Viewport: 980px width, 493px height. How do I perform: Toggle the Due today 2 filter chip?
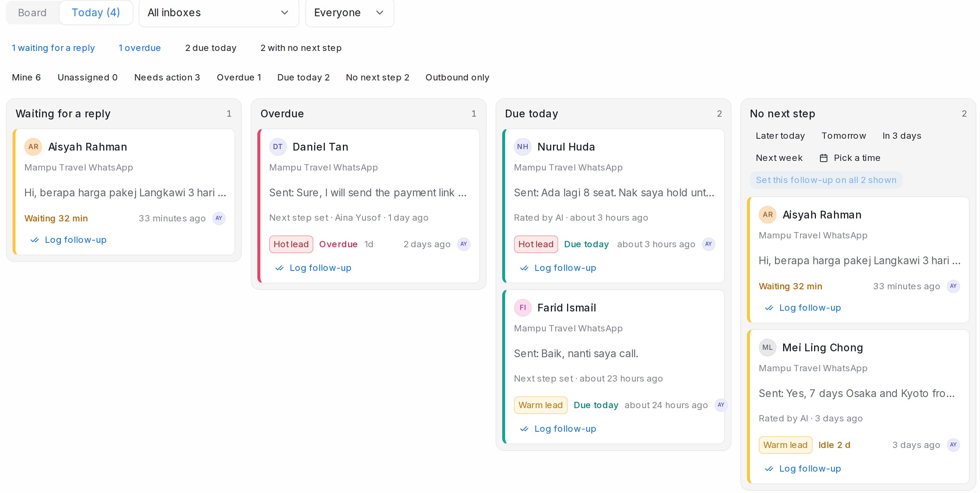coord(303,77)
